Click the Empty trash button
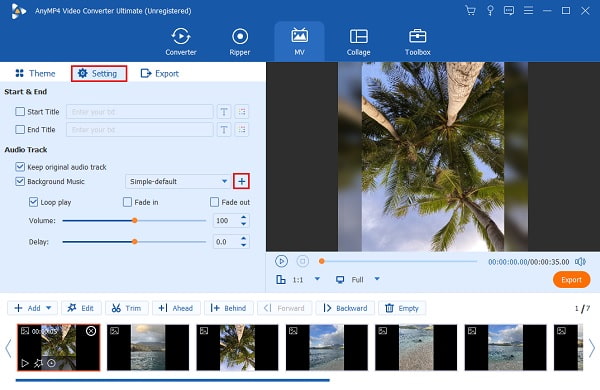The height and width of the screenshot is (390, 600). [x=402, y=308]
